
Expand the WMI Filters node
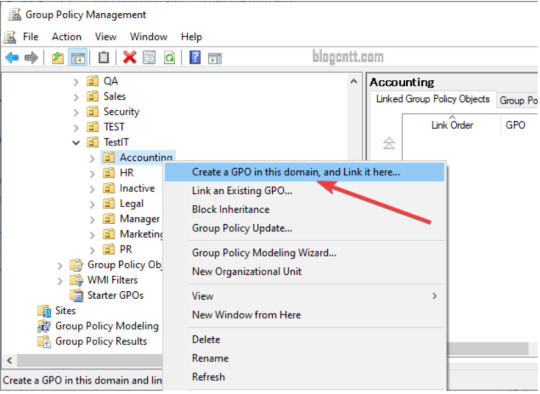click(x=60, y=281)
